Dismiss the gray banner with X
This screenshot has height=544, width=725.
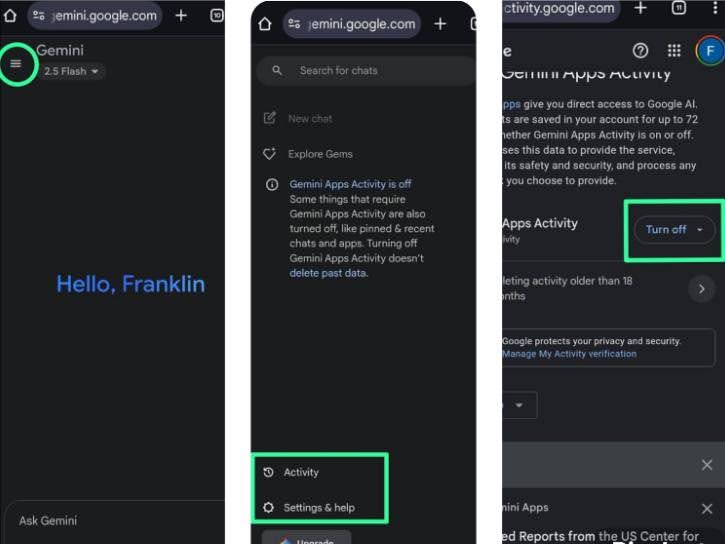[x=707, y=465]
